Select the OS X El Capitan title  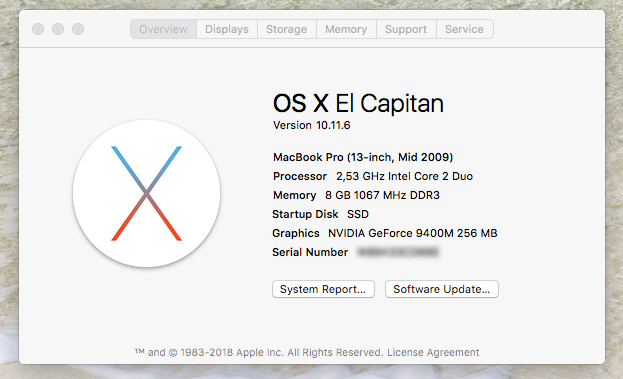pos(358,103)
